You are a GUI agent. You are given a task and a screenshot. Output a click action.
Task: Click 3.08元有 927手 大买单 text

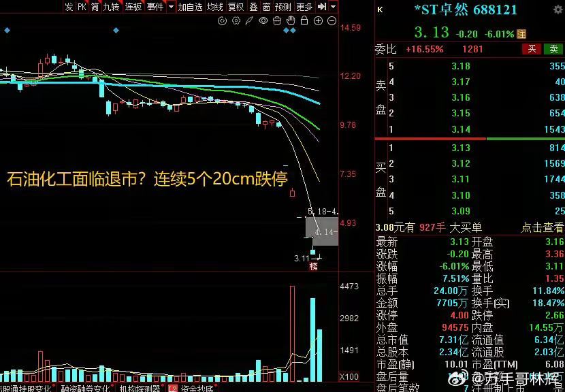click(429, 227)
